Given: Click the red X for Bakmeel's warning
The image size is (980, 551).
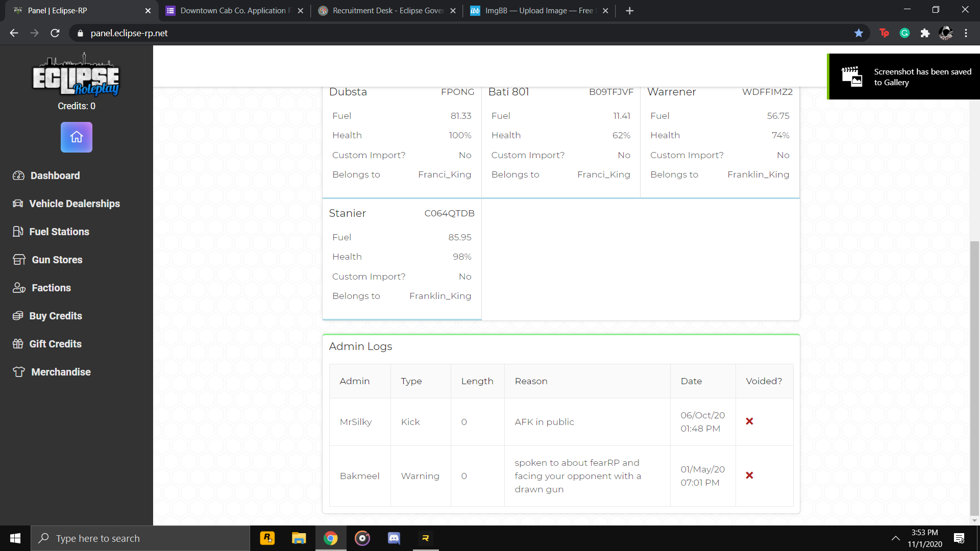Looking at the screenshot, I should (749, 475).
